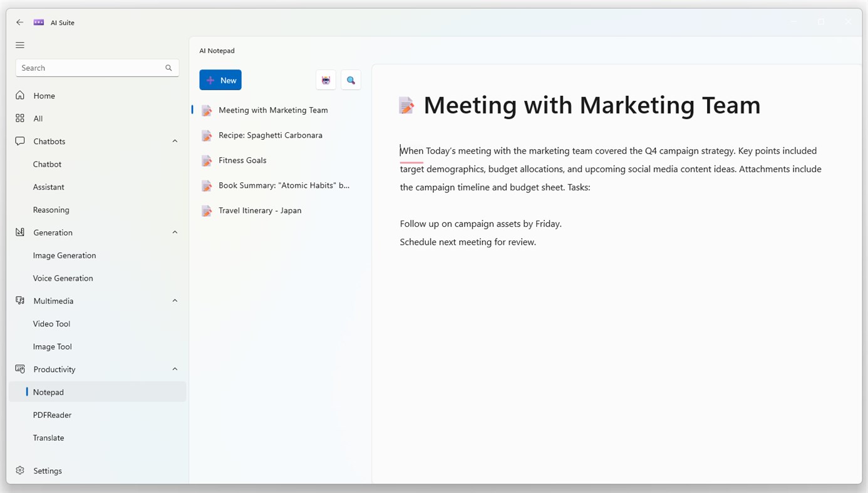Open the Chatbot page

[47, 163]
